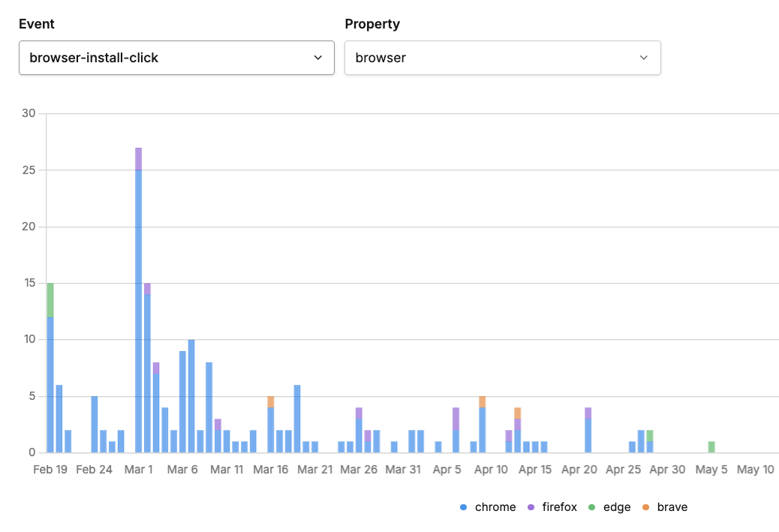
Task: Click the chevron in the Property dropdown
Action: 643,58
